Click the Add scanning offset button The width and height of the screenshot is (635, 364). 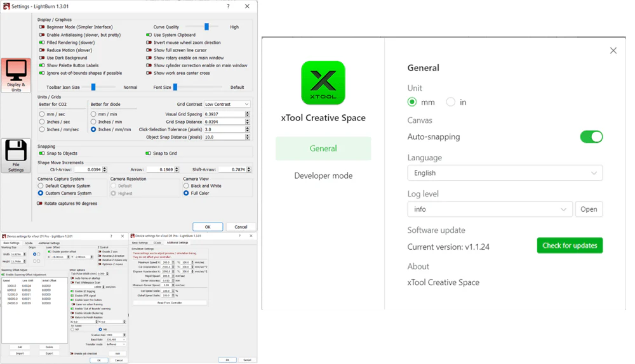(20, 347)
